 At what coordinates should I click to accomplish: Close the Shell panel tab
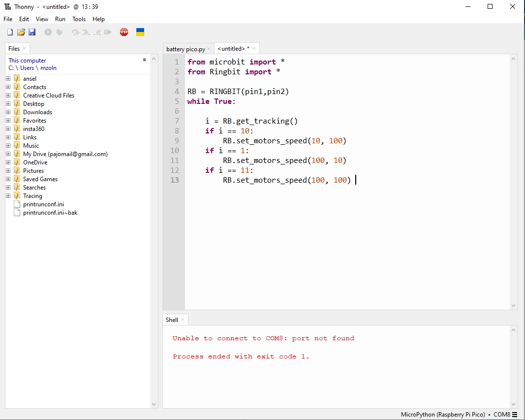(183, 320)
